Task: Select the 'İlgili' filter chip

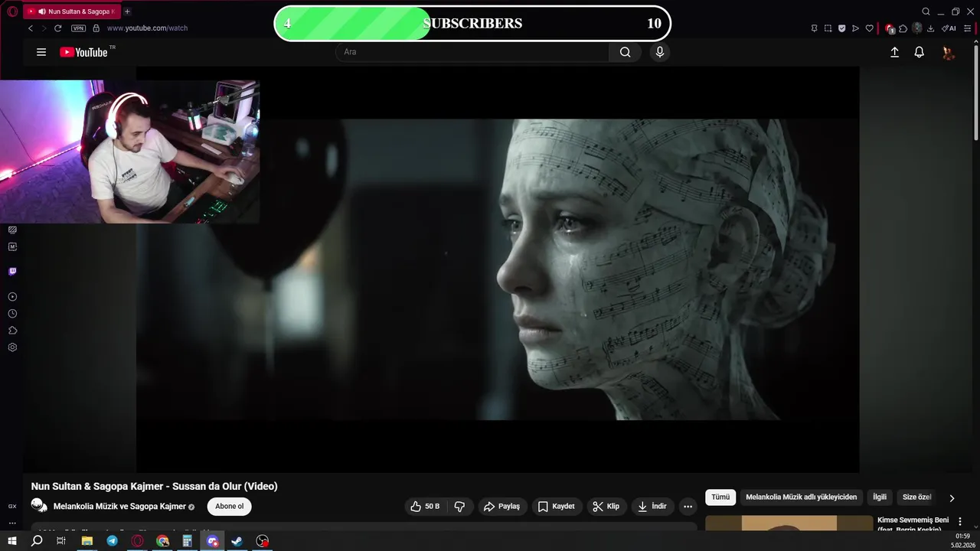Action: (880, 497)
